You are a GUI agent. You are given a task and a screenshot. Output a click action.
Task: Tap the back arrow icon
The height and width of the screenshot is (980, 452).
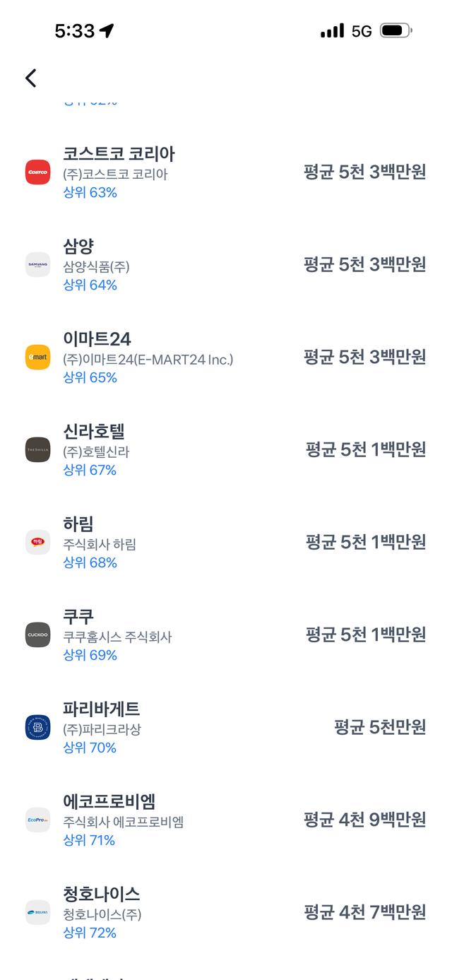tap(30, 78)
